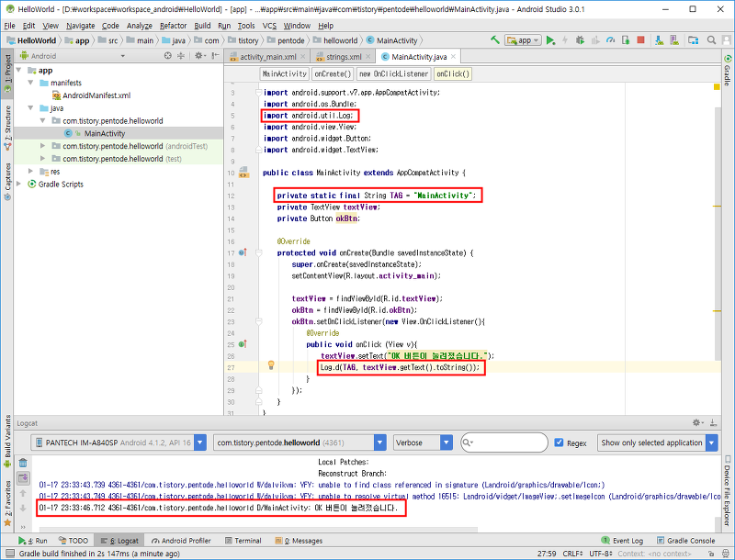The width and height of the screenshot is (735, 560).
Task: Click the down arrow in Logcat sidebar
Action: pos(23,508)
